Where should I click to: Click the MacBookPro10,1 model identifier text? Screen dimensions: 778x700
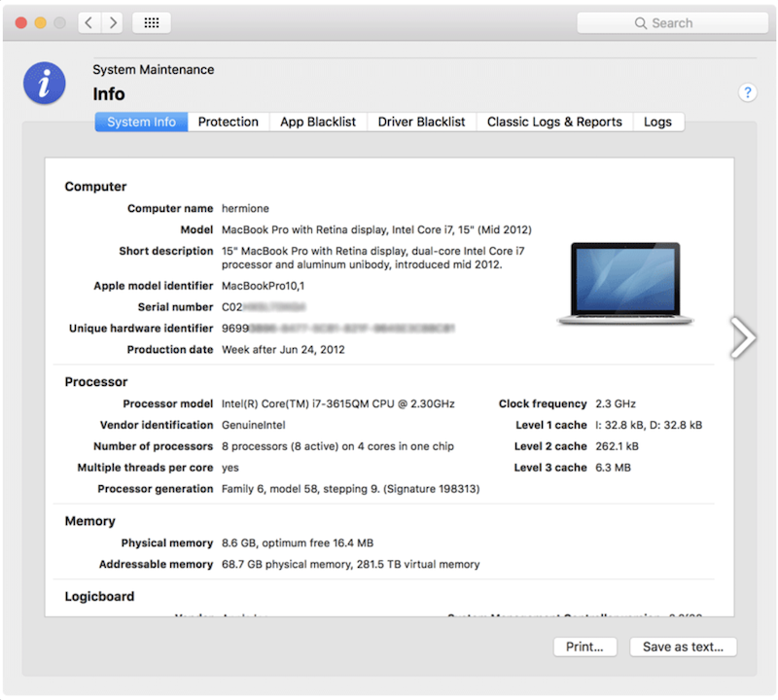pyautogui.click(x=263, y=286)
